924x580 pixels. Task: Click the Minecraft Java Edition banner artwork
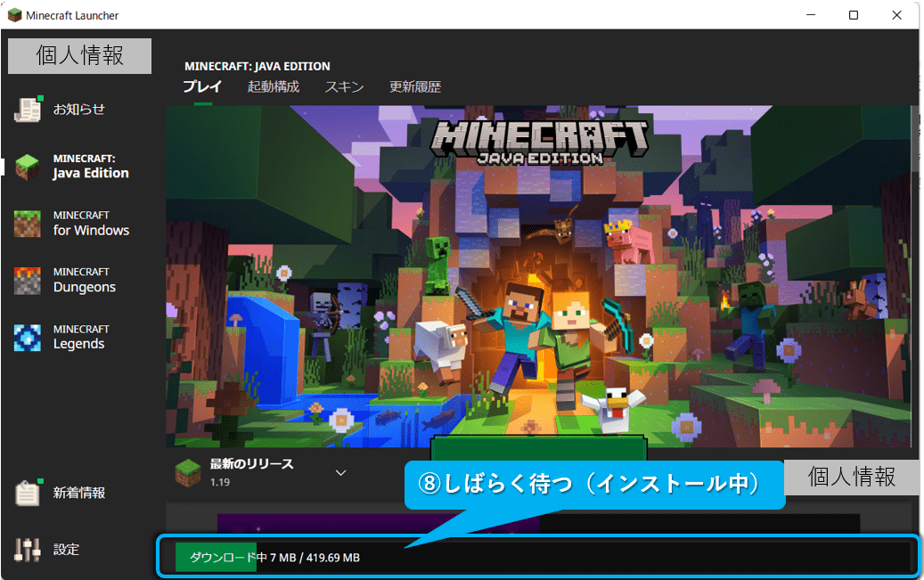coord(538,276)
